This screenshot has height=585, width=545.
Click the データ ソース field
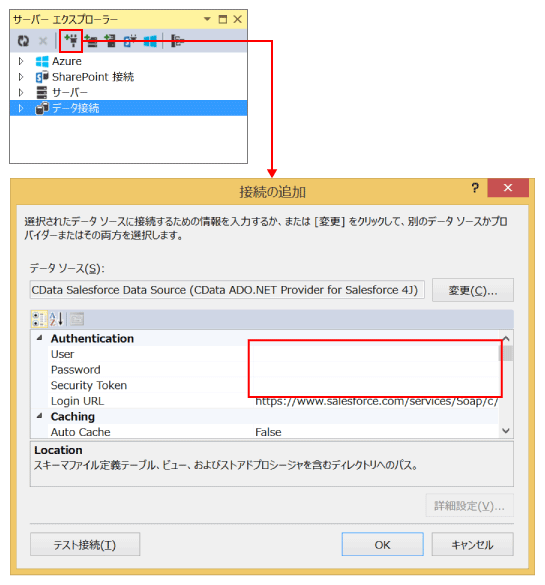click(x=227, y=290)
